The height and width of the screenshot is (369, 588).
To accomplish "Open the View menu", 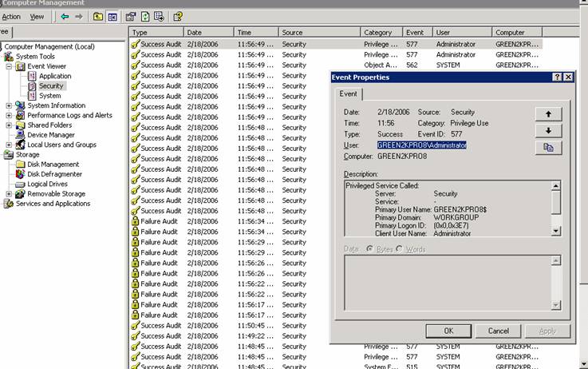I will pos(37,17).
